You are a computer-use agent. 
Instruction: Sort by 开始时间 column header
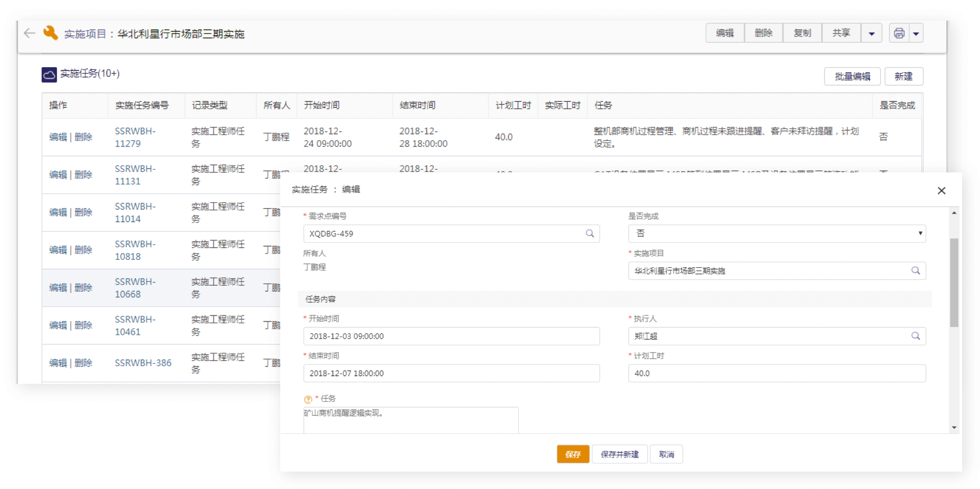coord(322,105)
